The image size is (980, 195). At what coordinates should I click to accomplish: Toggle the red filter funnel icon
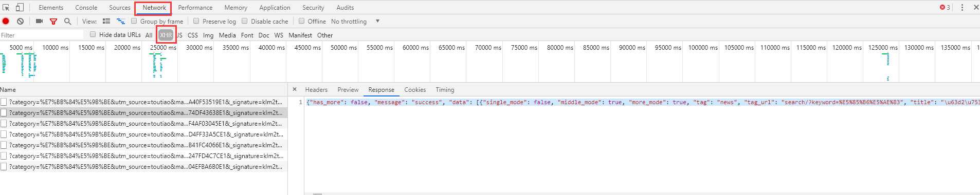point(53,21)
